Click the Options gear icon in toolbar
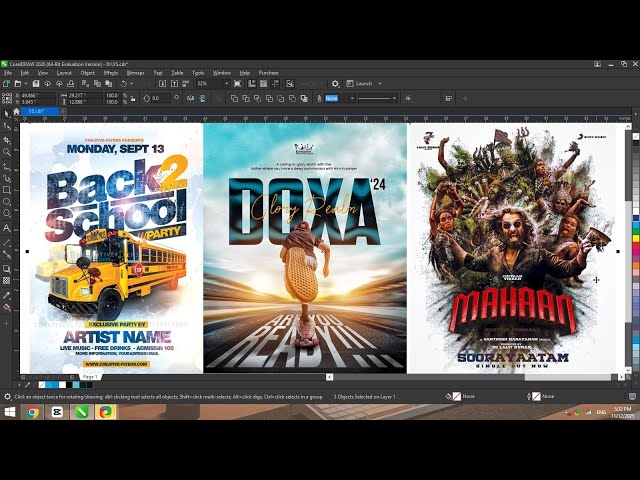This screenshot has width=640, height=480. [335, 84]
